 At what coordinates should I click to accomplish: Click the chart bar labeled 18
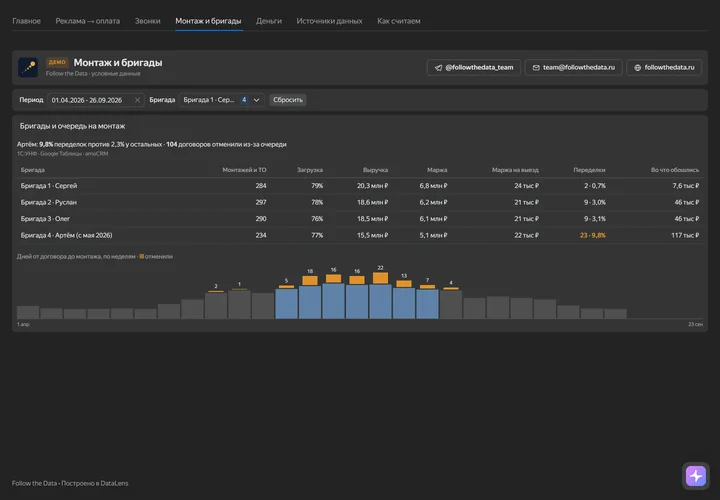[310, 298]
